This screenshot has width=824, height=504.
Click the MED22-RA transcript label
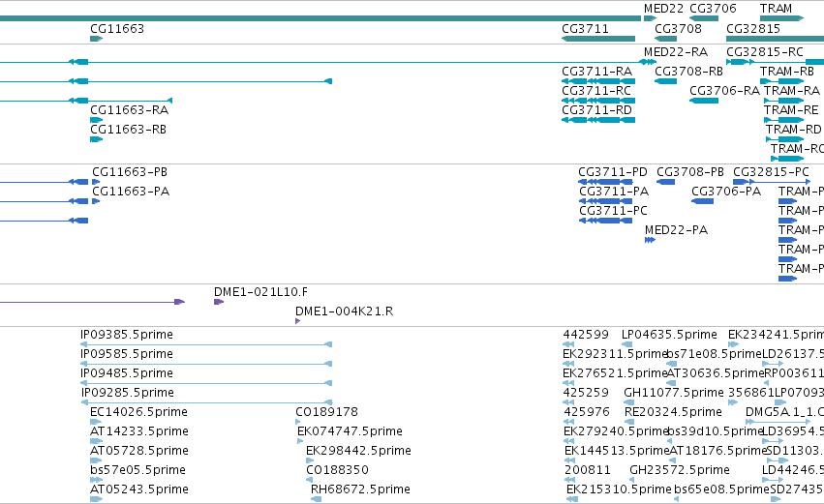click(x=676, y=52)
